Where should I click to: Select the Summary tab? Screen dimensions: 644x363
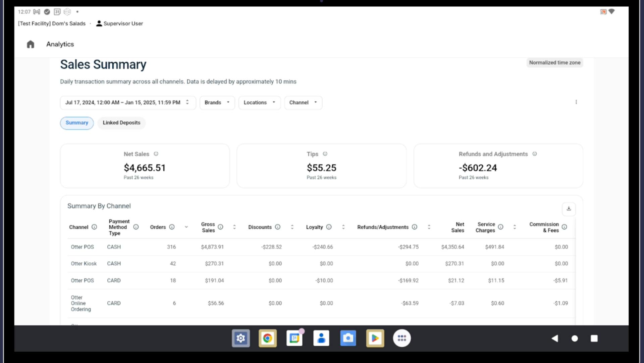pyautogui.click(x=77, y=123)
